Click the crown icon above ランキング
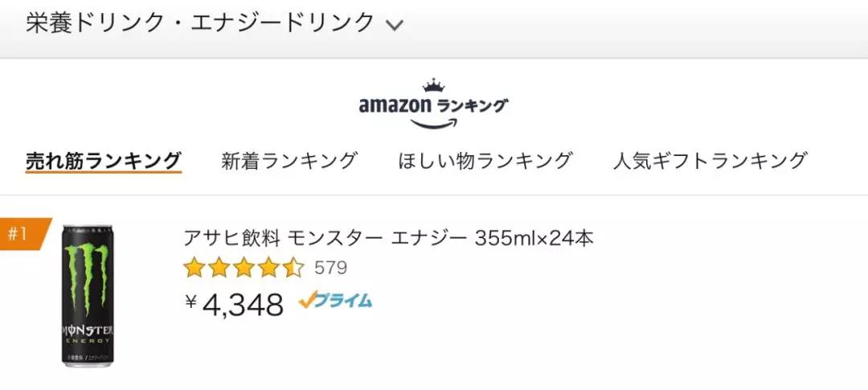Viewport: 868px width, 390px height. [433, 85]
